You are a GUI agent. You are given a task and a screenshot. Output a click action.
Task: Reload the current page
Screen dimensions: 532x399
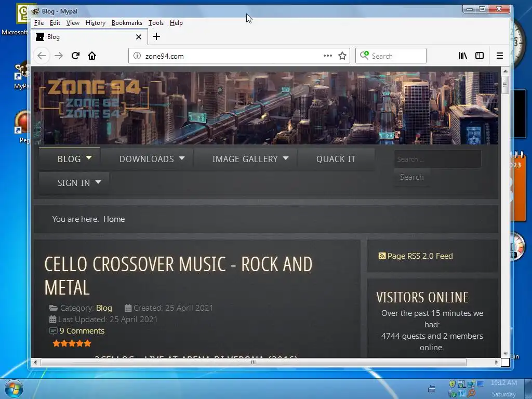point(75,56)
